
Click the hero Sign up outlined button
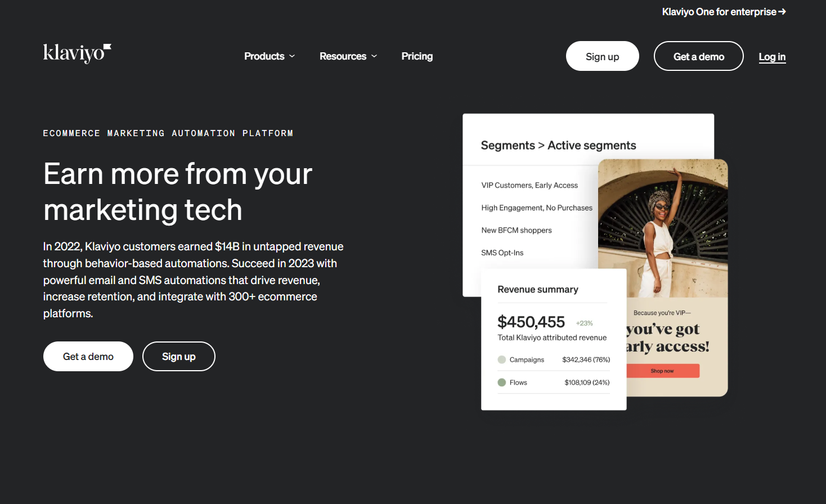coord(179,357)
